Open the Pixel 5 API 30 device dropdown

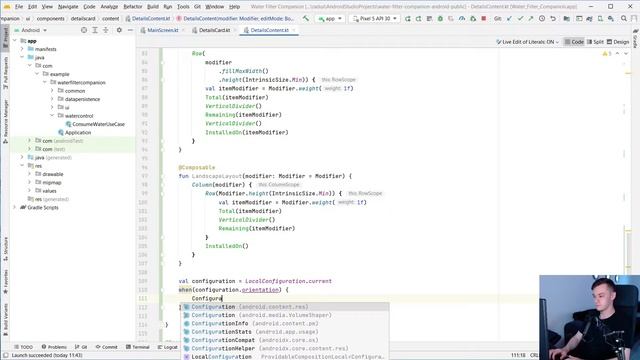375,18
